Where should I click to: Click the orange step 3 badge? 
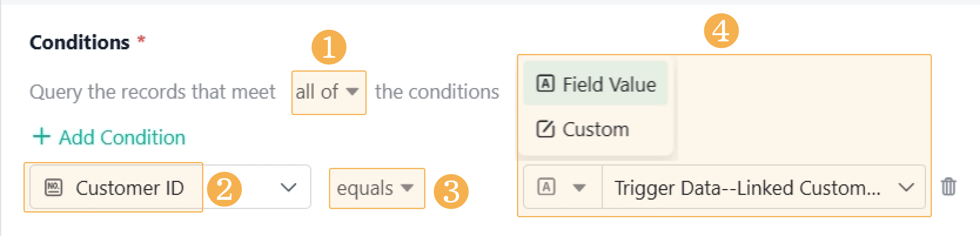coord(451,191)
